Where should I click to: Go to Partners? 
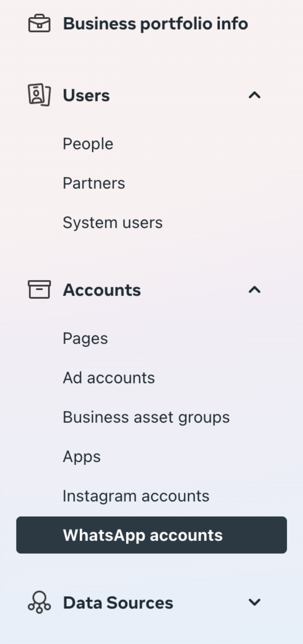(94, 183)
